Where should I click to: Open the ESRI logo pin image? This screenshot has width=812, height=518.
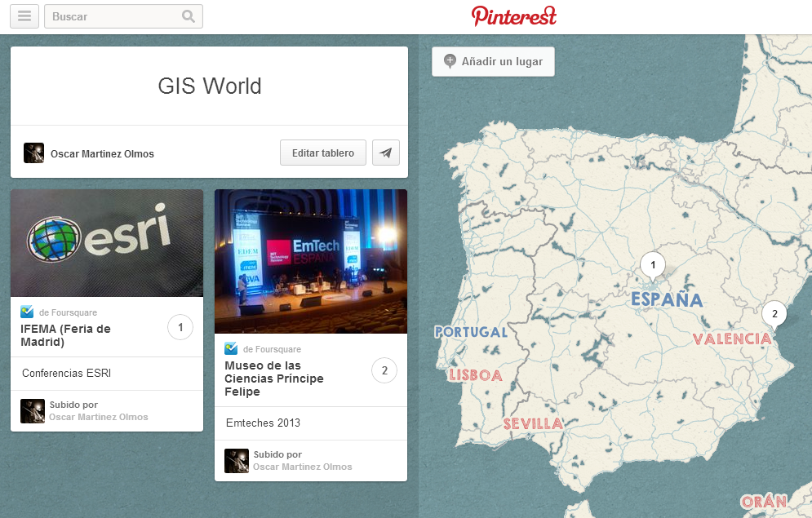(107, 243)
